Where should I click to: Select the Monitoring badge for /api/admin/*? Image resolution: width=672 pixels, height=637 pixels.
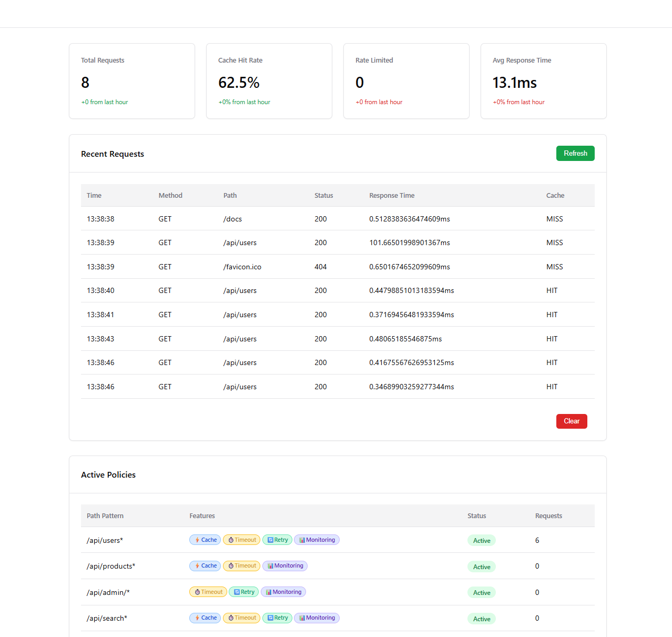coord(283,592)
